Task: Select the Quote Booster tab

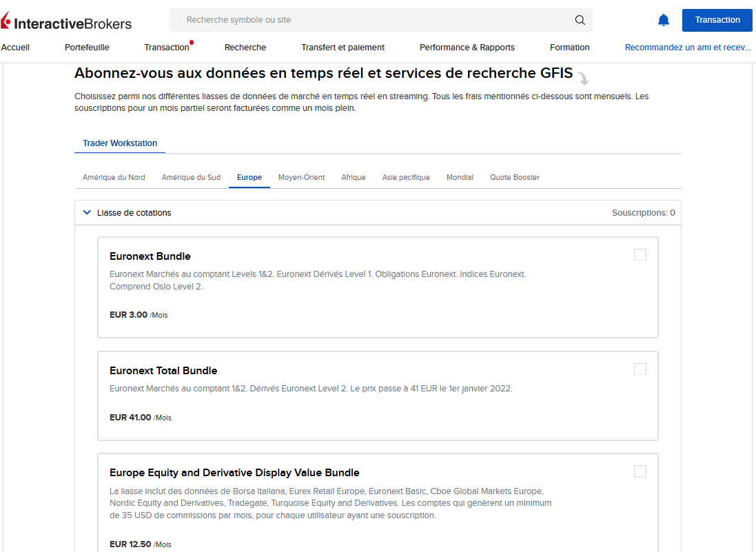Action: tap(514, 177)
